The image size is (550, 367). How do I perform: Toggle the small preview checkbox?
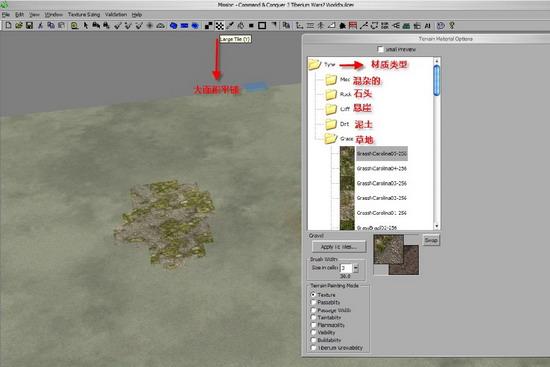click(x=381, y=49)
